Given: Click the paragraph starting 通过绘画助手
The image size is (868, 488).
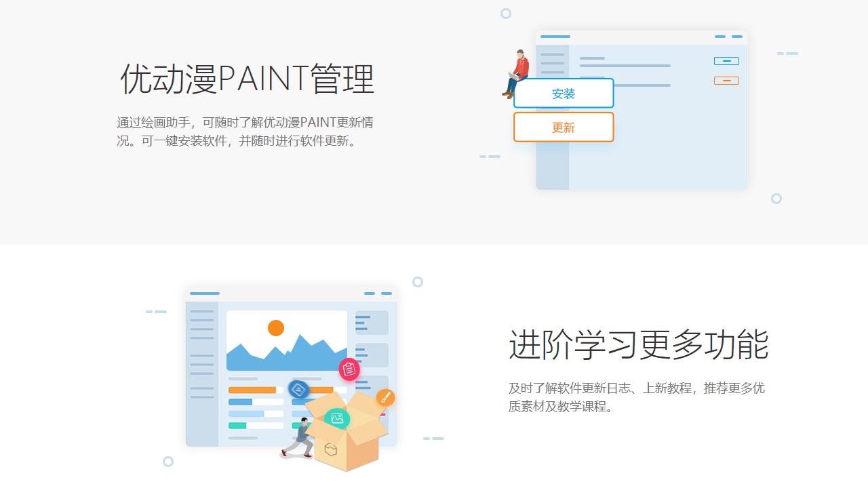Looking at the screenshot, I should pyautogui.click(x=245, y=132).
